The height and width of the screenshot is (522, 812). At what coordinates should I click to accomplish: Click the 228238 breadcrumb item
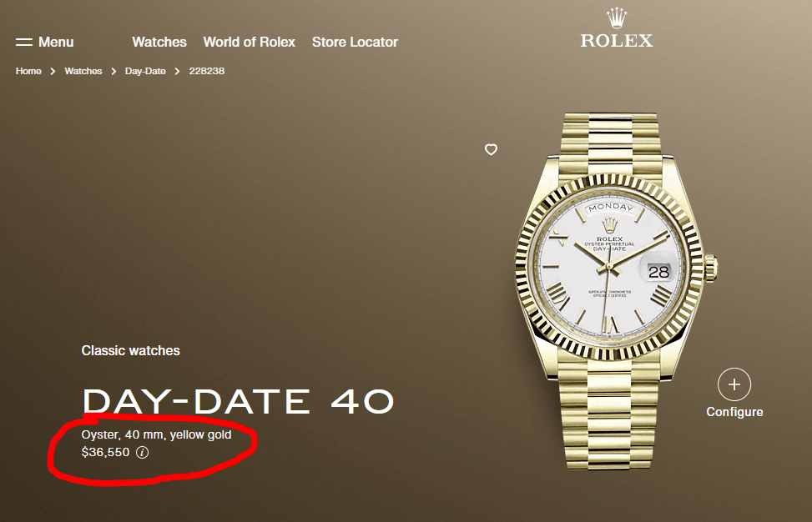(x=207, y=71)
